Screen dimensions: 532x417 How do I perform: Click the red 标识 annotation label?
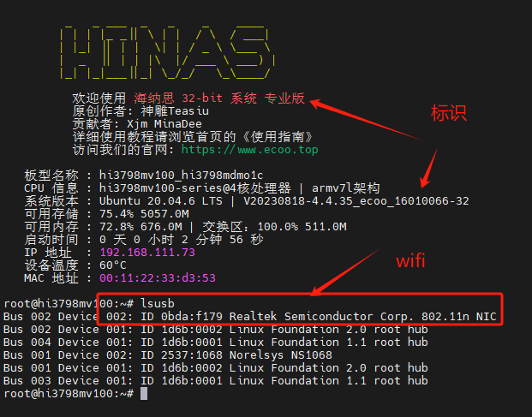click(x=449, y=113)
